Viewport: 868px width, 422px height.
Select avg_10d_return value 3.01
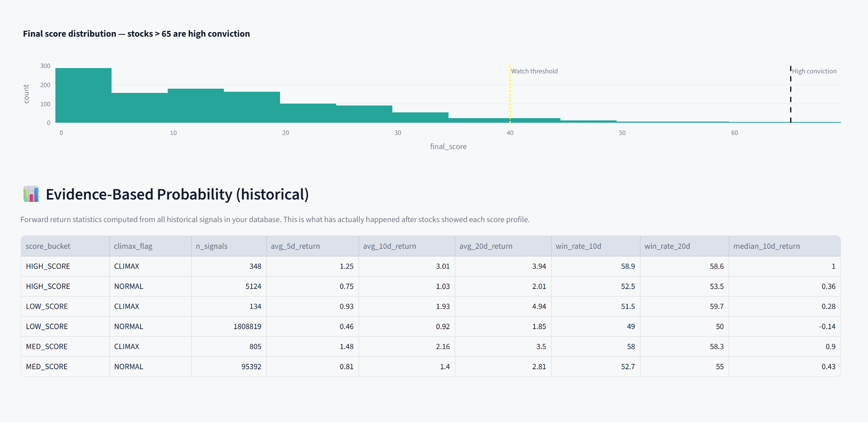pos(407,266)
